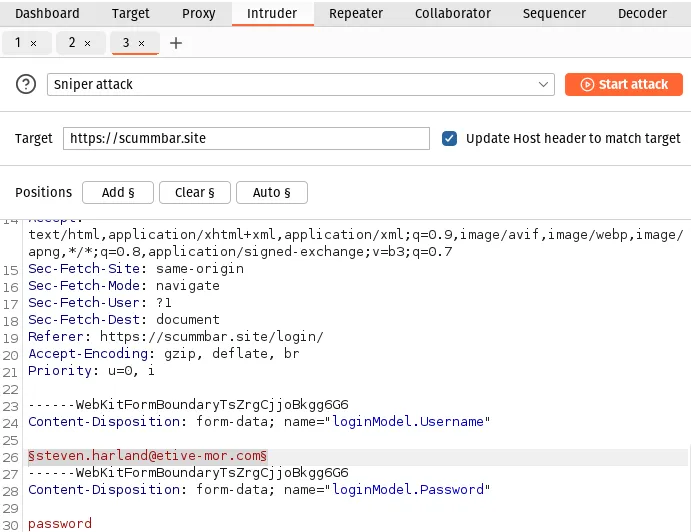Open the Collaborator tab
The image size is (691, 532).
[x=453, y=13]
